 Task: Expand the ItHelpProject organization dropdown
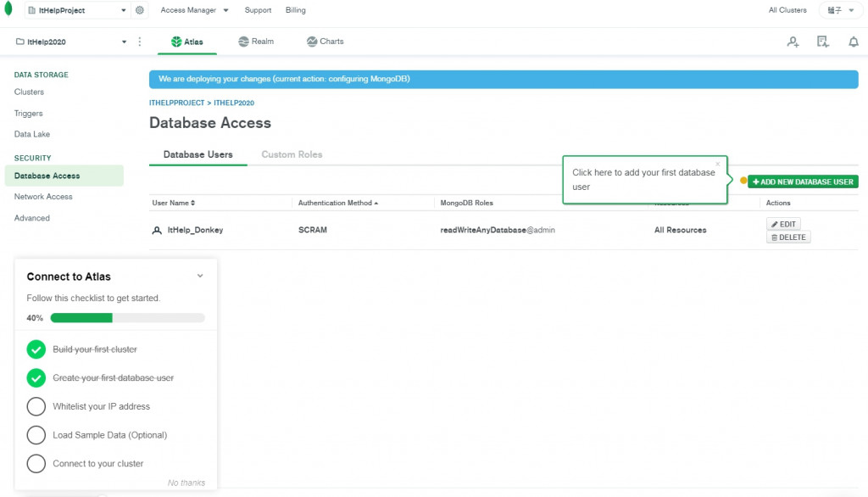tap(124, 10)
